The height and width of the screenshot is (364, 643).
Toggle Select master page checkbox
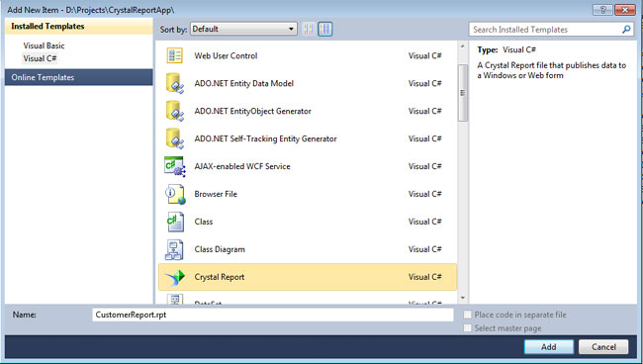467,328
